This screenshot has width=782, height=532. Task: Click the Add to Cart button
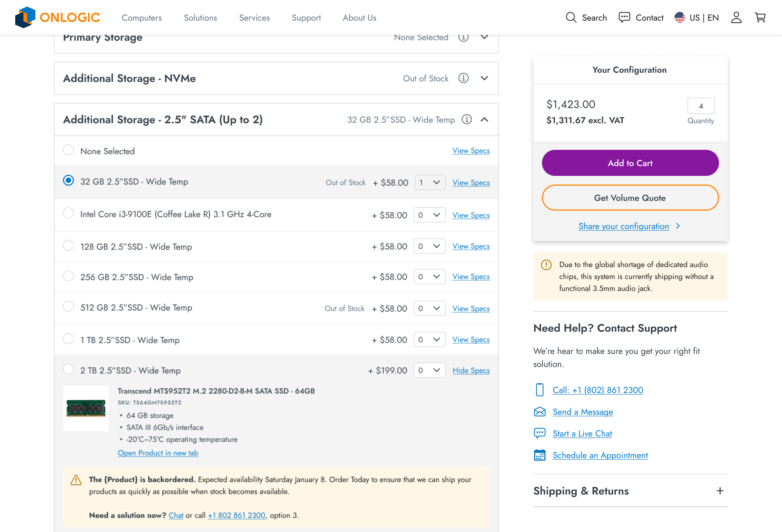630,163
